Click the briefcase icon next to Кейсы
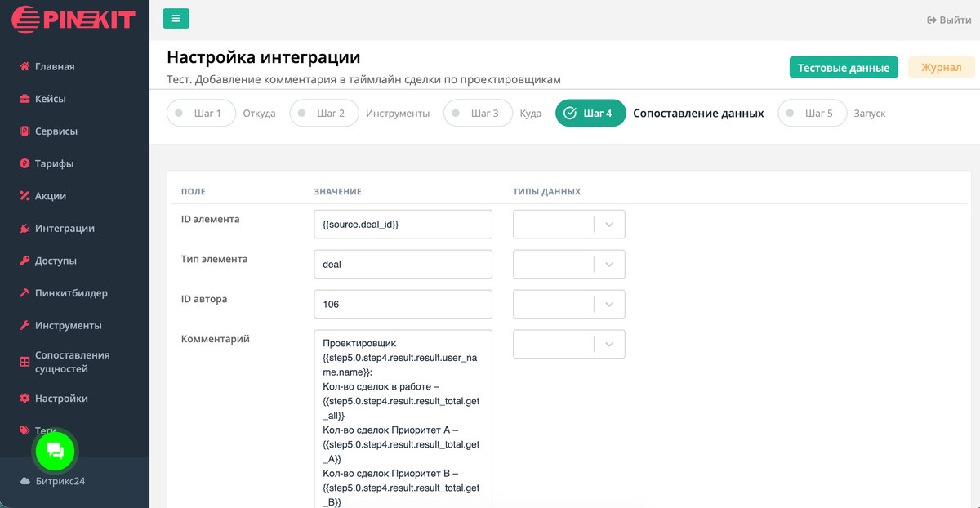This screenshot has width=980, height=508. [x=24, y=99]
